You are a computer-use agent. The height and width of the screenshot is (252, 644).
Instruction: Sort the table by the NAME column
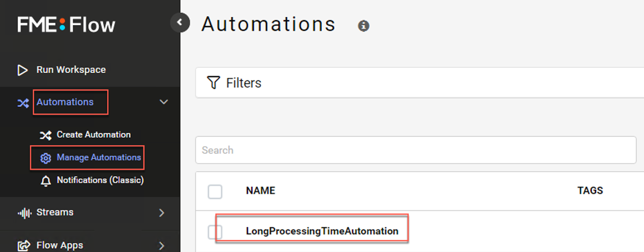[x=260, y=191]
